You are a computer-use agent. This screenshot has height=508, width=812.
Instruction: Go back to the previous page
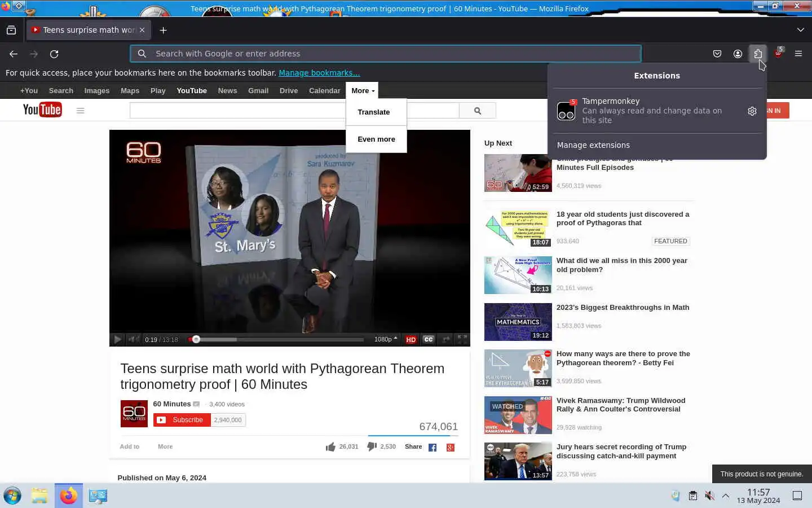(x=14, y=54)
